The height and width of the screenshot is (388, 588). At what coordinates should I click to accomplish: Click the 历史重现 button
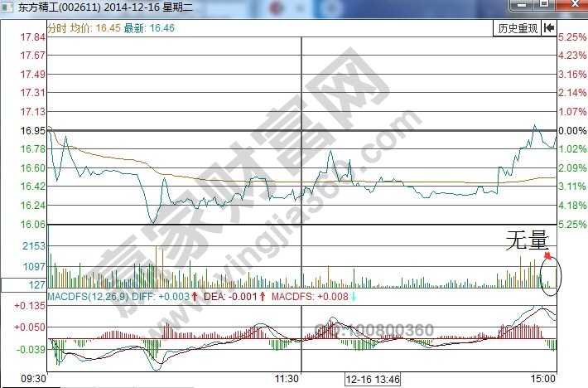(518, 28)
